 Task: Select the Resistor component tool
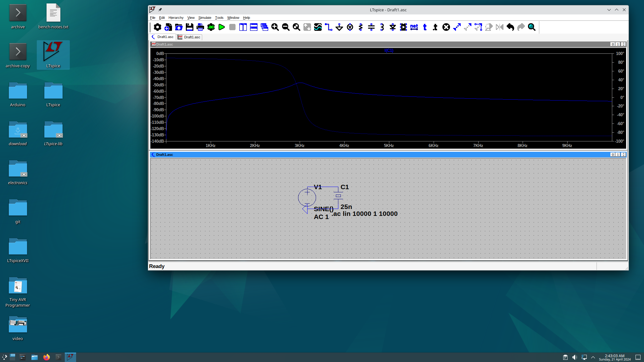click(x=361, y=27)
